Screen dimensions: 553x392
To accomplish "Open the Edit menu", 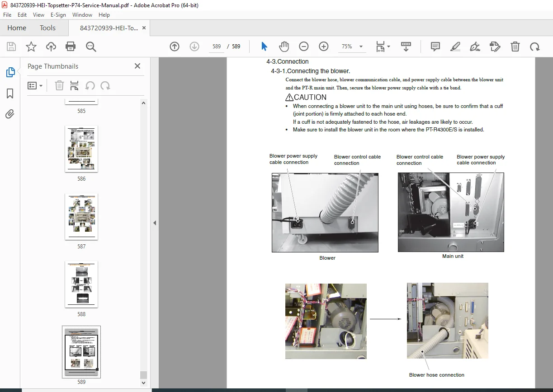I will pyautogui.click(x=22, y=15).
